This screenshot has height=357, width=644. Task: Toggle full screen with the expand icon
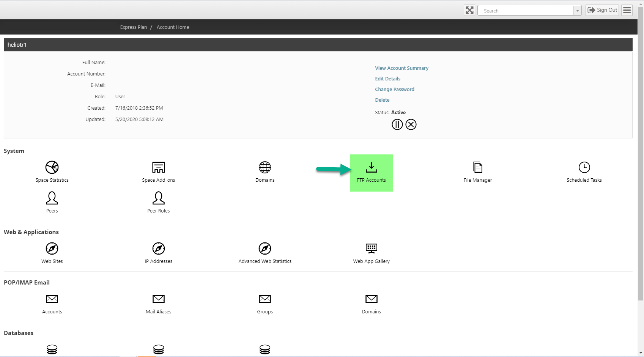(469, 10)
